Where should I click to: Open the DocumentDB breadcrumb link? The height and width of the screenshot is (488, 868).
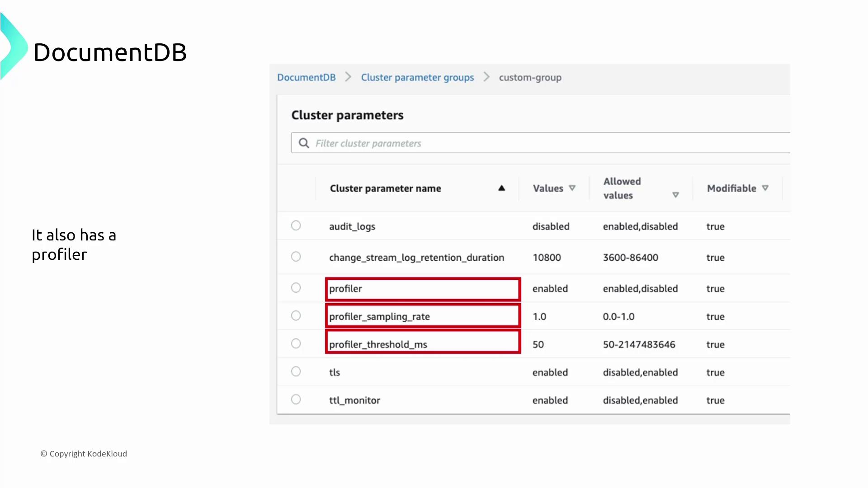pyautogui.click(x=306, y=77)
